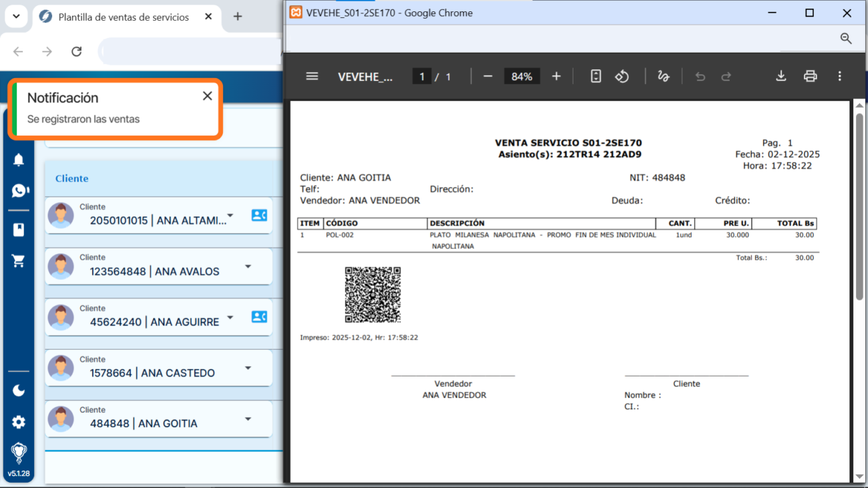Toggle fit to page in PDF viewer
This screenshot has width=868, height=488.
pos(596,76)
